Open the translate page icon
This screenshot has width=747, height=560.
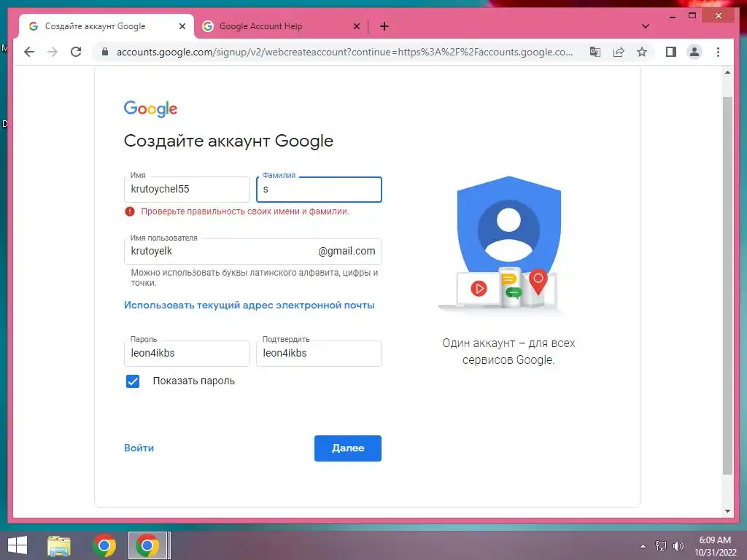pyautogui.click(x=595, y=52)
